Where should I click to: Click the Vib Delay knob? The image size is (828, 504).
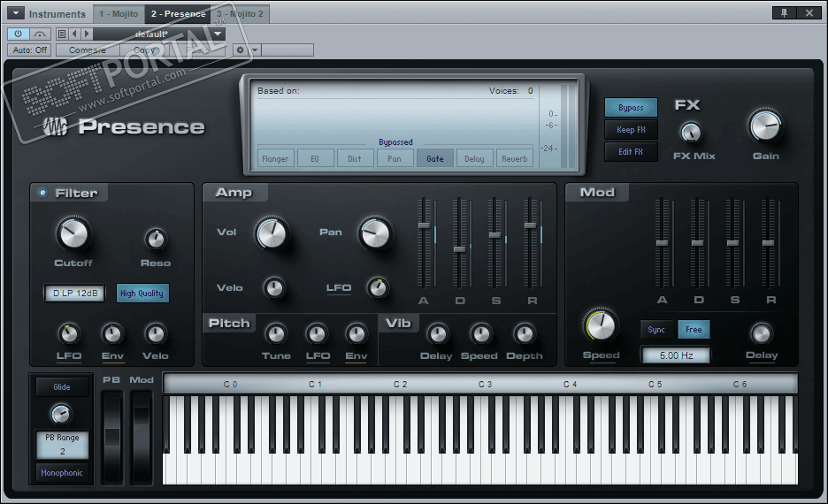click(x=437, y=334)
